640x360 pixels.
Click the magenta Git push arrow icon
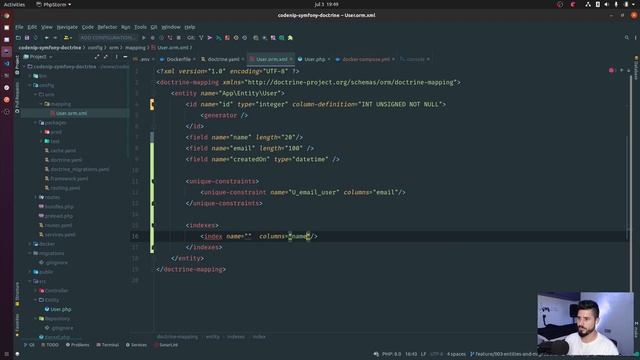point(210,38)
